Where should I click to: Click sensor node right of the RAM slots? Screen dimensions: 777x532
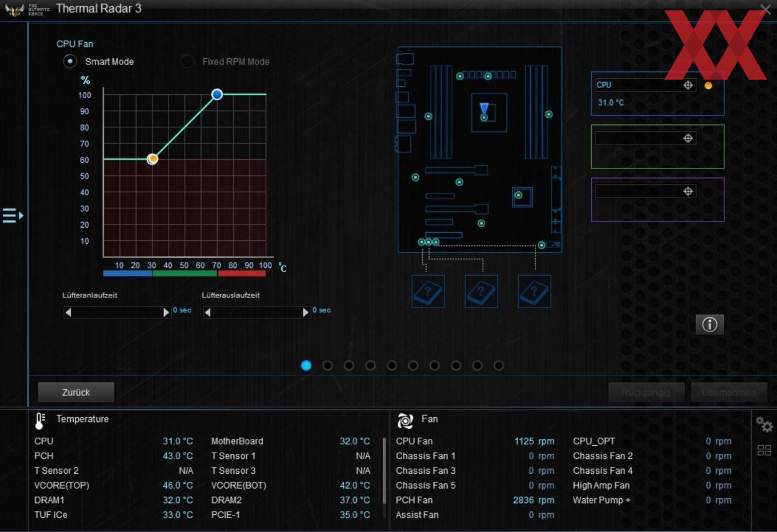[548, 114]
